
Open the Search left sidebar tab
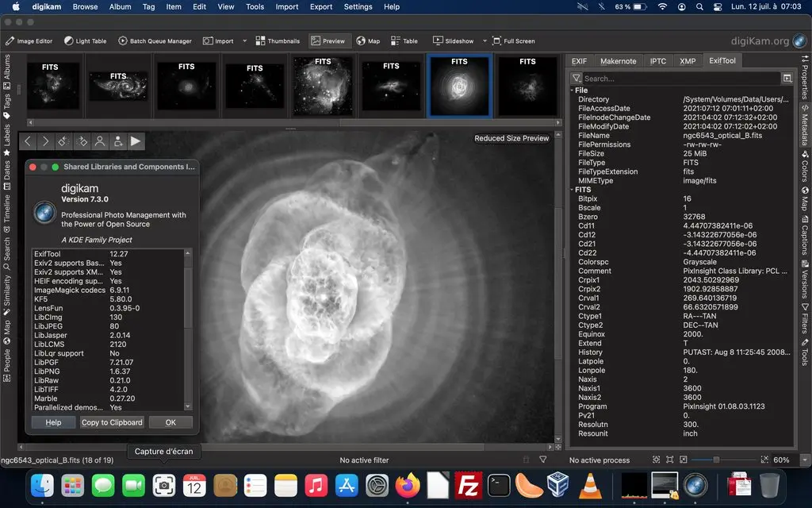pyautogui.click(x=6, y=253)
